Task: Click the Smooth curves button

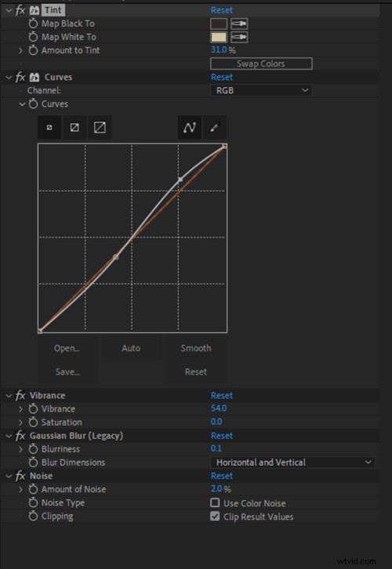Action: (x=196, y=348)
